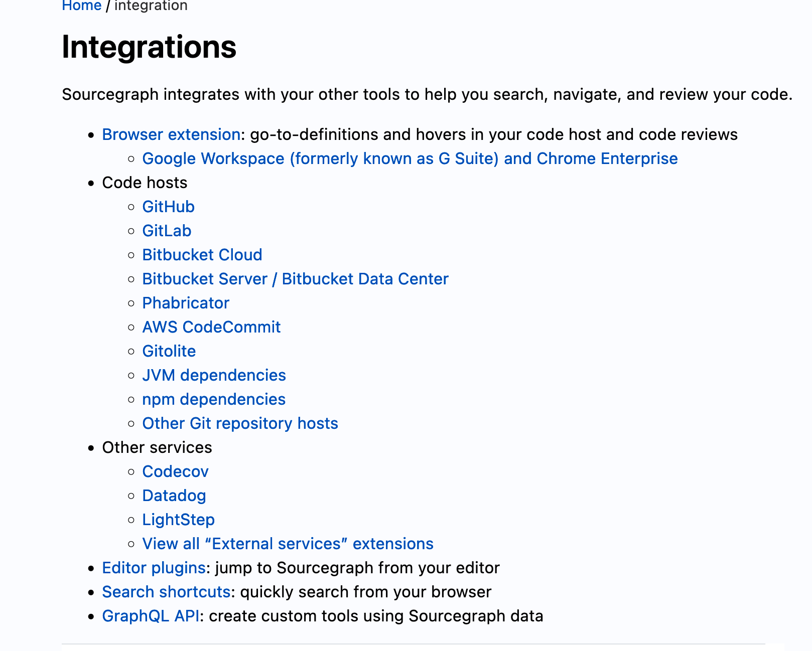This screenshot has height=651, width=812.
Task: Click "jump to Sourcegraph from your editor" text
Action: (357, 568)
